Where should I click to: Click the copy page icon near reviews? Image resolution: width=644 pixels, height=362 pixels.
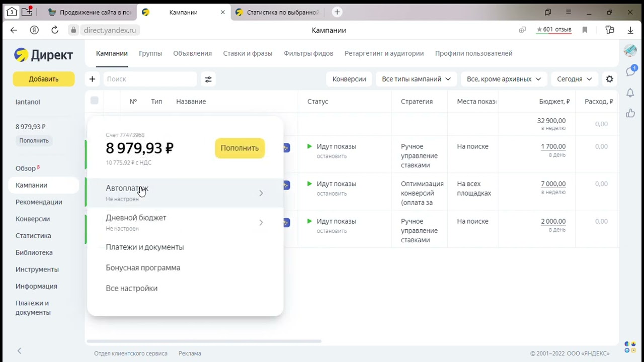[x=523, y=30]
